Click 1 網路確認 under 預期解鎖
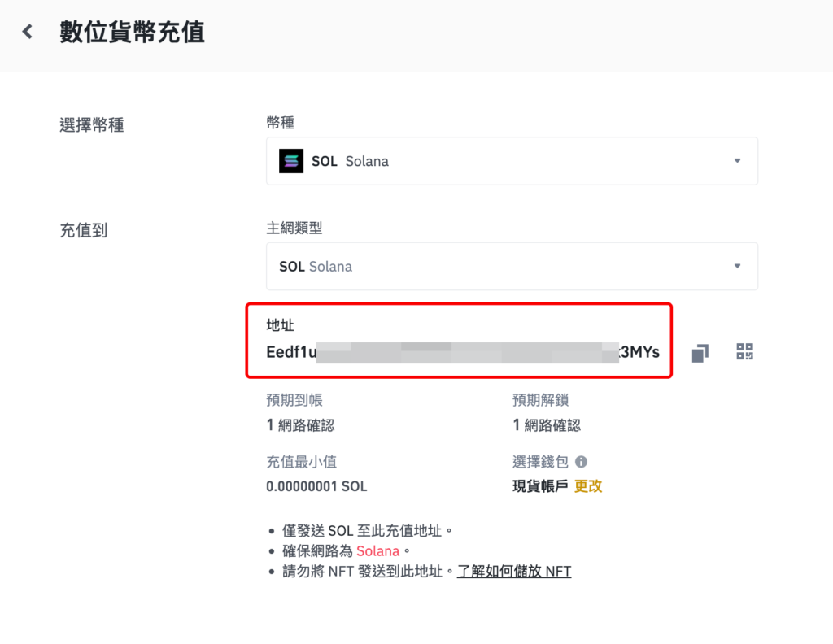The height and width of the screenshot is (644, 833). pos(547,425)
